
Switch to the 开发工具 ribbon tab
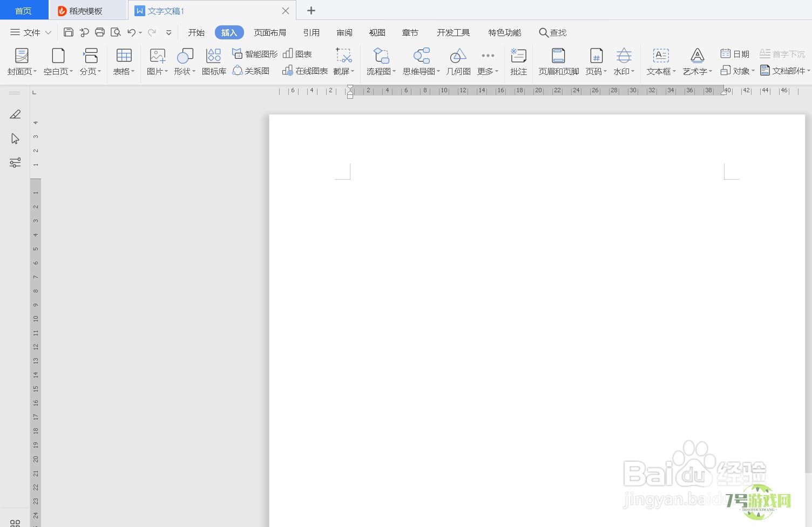click(454, 32)
